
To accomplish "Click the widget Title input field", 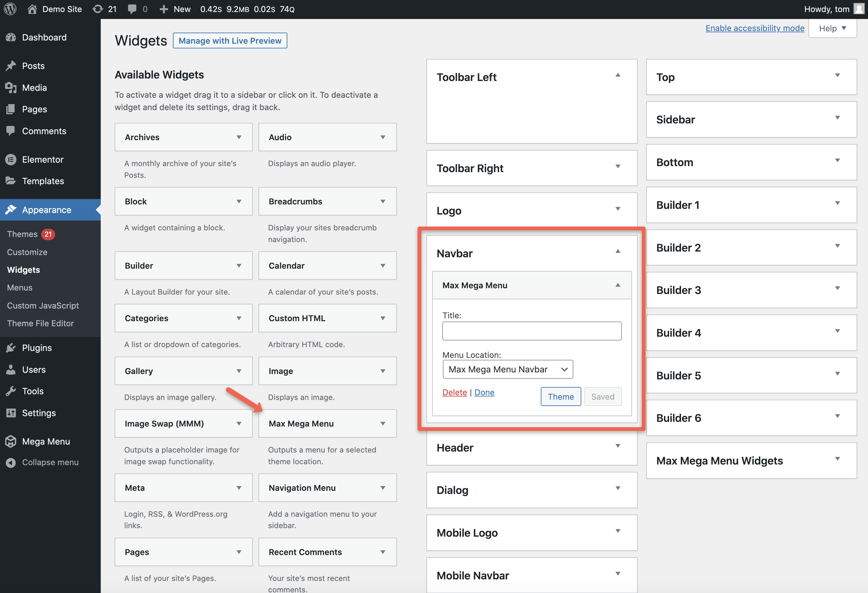I will click(x=532, y=331).
